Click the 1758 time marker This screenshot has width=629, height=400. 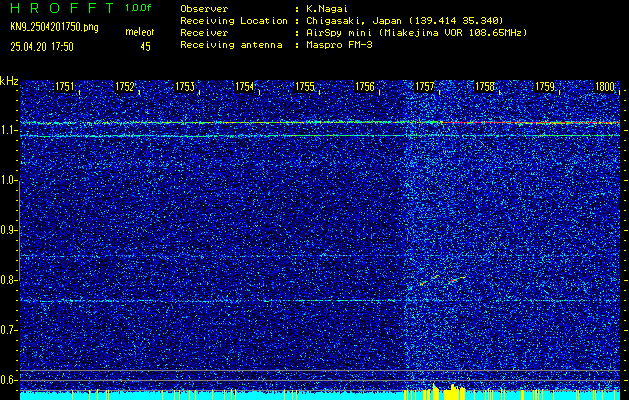tap(485, 86)
